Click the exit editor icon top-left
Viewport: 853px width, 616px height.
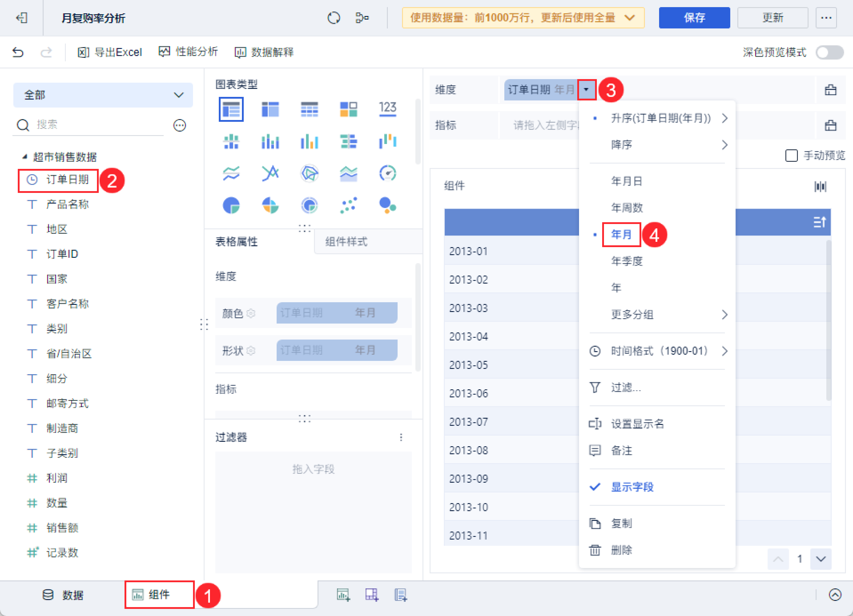tap(22, 18)
